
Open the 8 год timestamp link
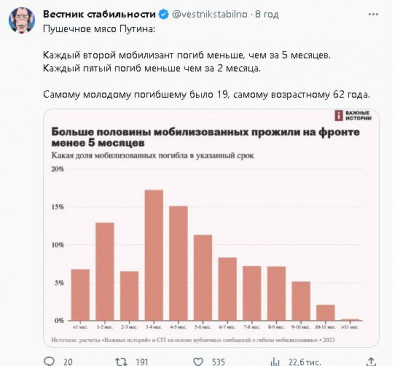point(267,14)
